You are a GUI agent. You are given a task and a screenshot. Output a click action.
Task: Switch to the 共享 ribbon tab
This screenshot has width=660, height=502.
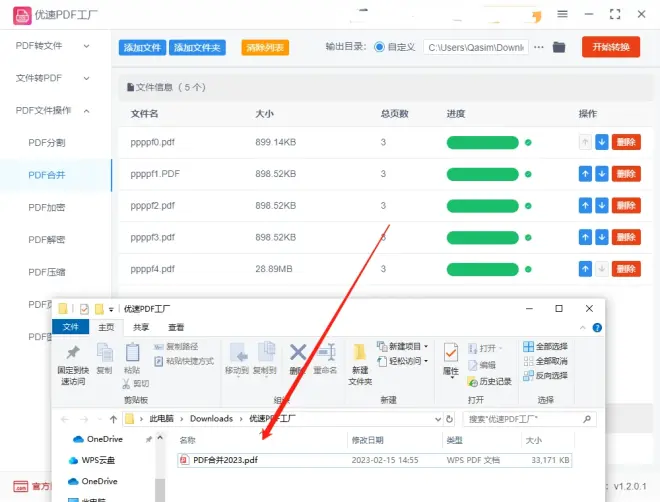coord(141,327)
